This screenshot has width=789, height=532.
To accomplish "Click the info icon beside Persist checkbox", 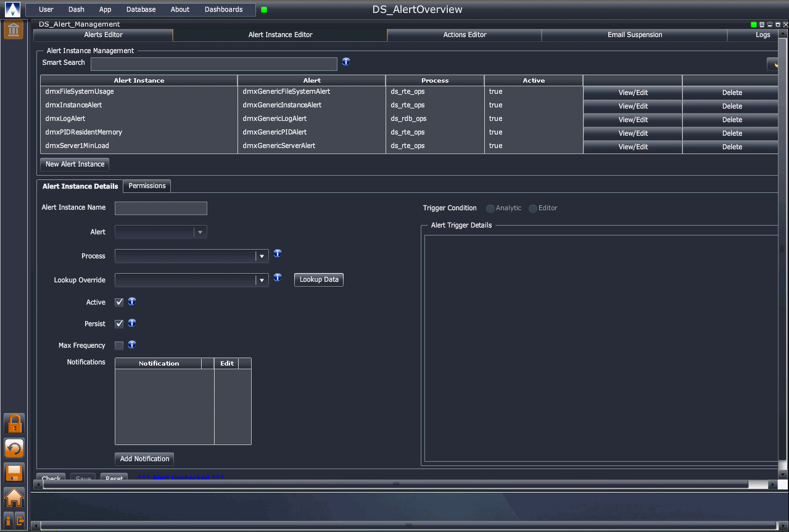I will click(x=132, y=323).
